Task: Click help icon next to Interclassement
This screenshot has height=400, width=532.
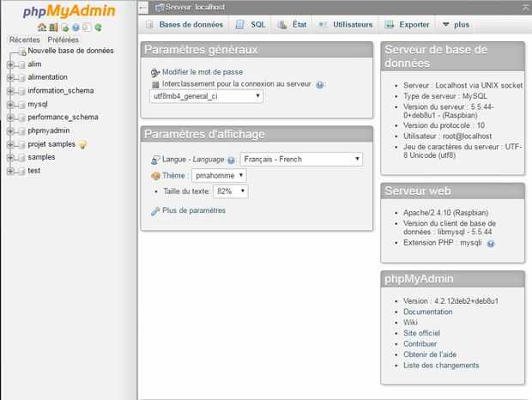Action: [319, 85]
